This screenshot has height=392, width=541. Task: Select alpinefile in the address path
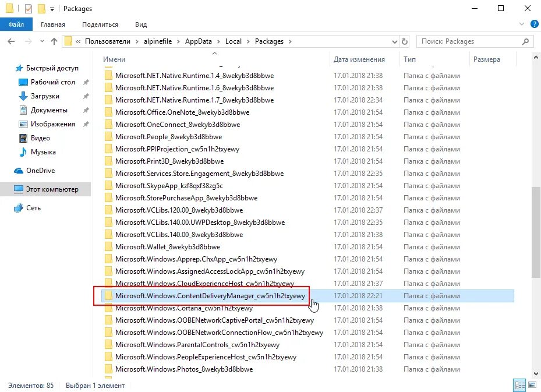coord(158,41)
